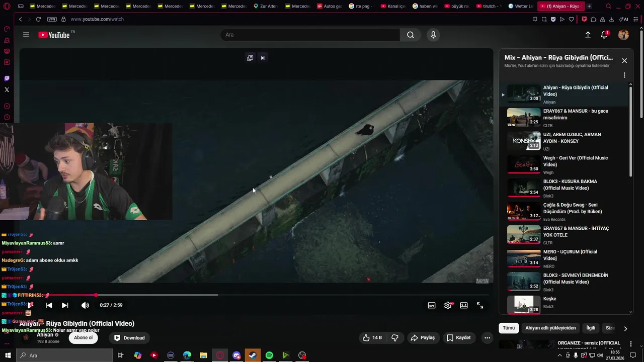Focus the YouTube search box
The width and height of the screenshot is (644, 362).
pyautogui.click(x=310, y=35)
